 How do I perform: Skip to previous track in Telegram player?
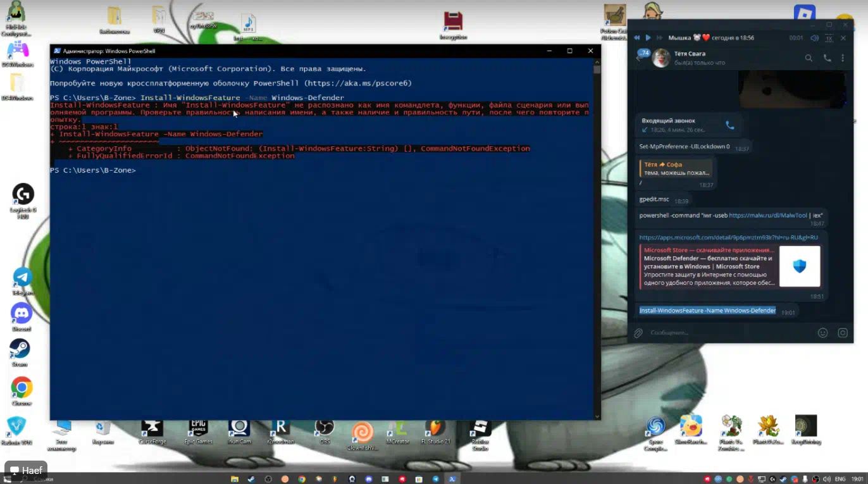coord(637,38)
